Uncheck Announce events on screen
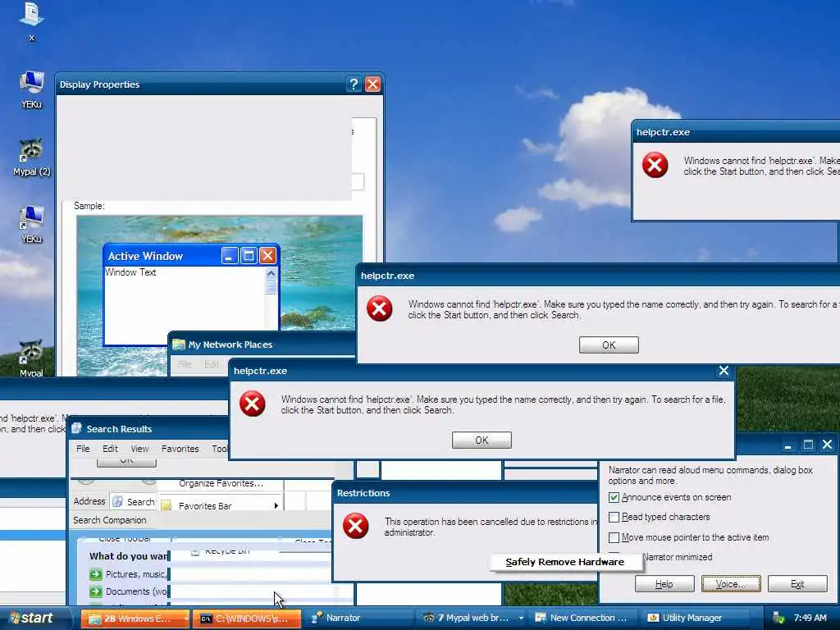Viewport: 840px width, 630px height. click(x=614, y=498)
